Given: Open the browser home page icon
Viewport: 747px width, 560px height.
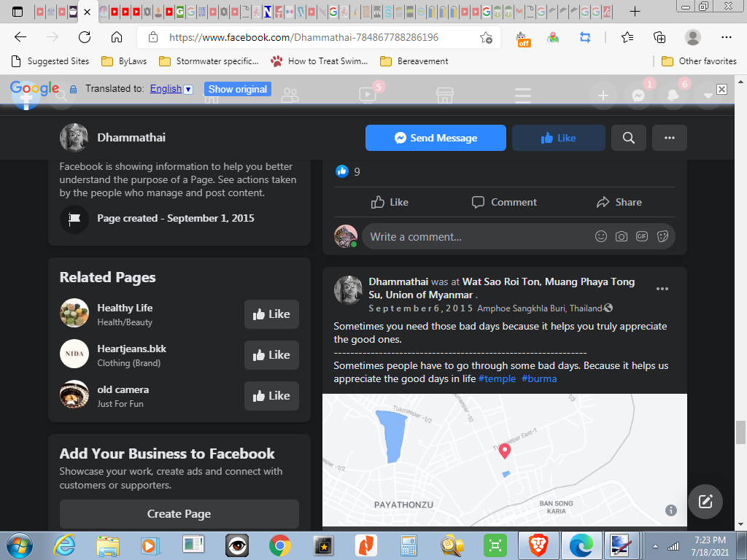Looking at the screenshot, I should [x=117, y=37].
